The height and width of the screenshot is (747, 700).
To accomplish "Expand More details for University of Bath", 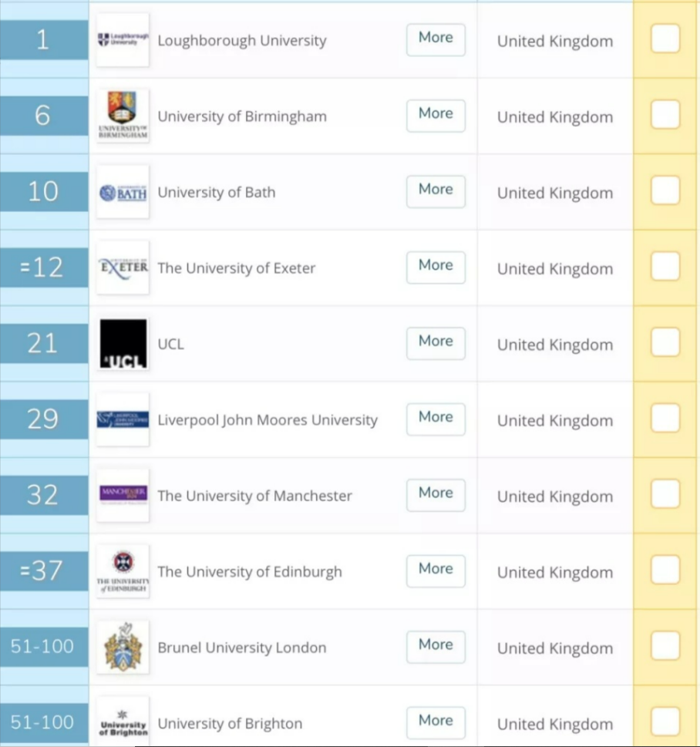I will [x=436, y=191].
